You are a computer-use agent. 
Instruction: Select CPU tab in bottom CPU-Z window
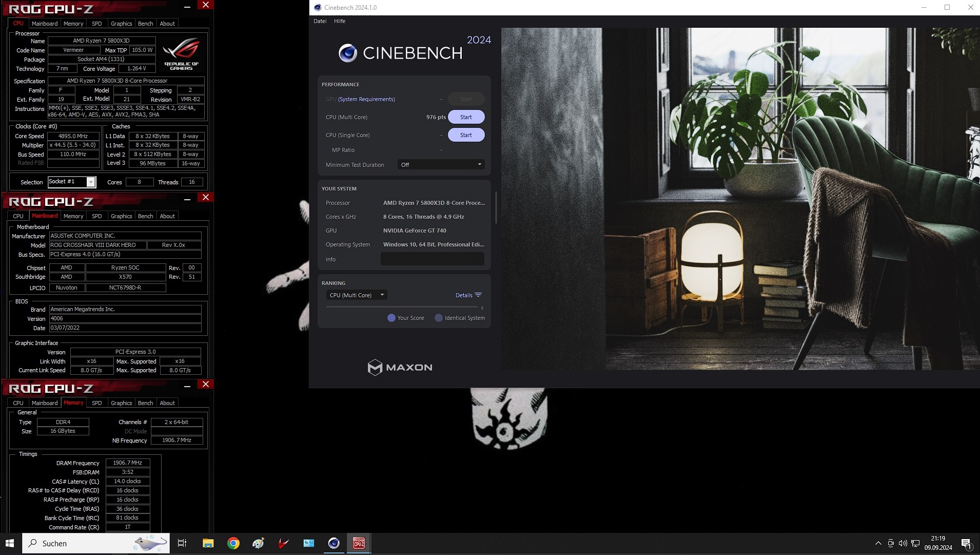[x=18, y=403]
